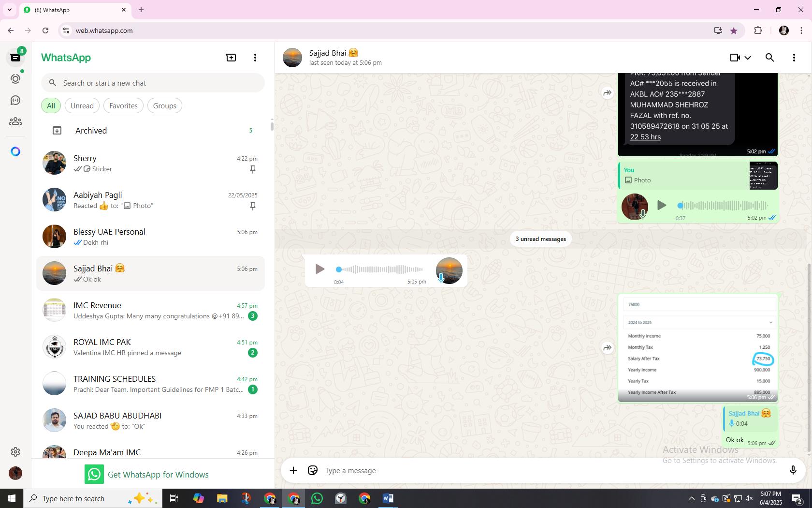
Task: Open the Communities icon in sidebar
Action: click(x=15, y=121)
